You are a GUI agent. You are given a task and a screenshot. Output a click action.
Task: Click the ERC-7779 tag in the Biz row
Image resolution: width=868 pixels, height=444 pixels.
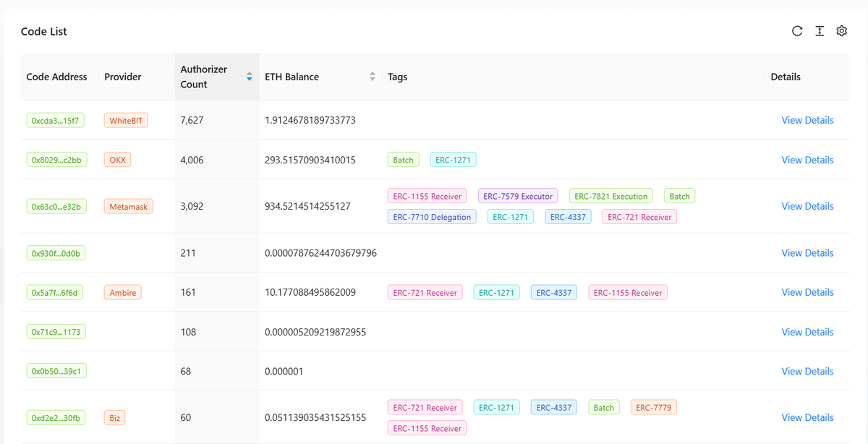653,408
